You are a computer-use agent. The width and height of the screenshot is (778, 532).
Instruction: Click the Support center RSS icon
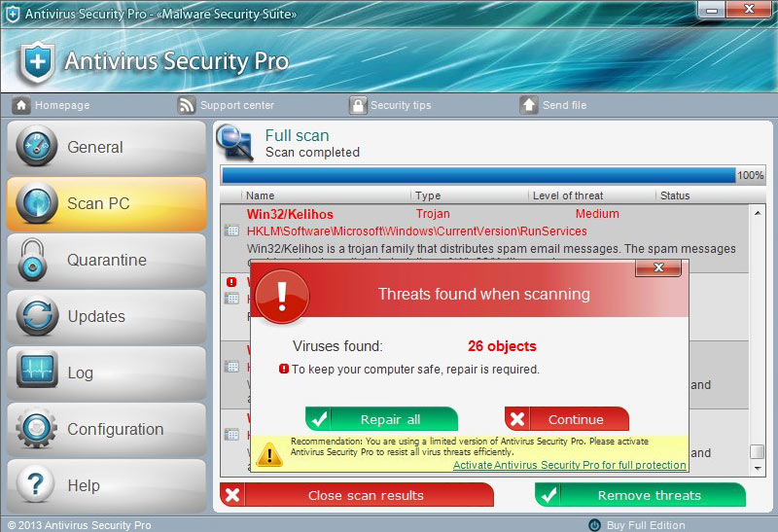187,105
